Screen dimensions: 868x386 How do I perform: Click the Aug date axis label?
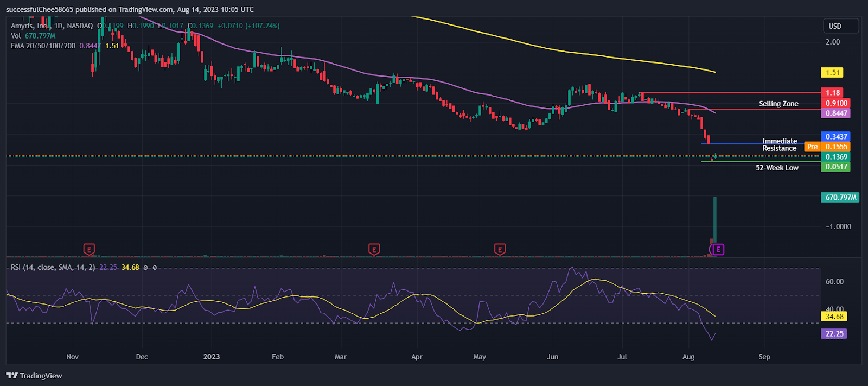coord(688,357)
